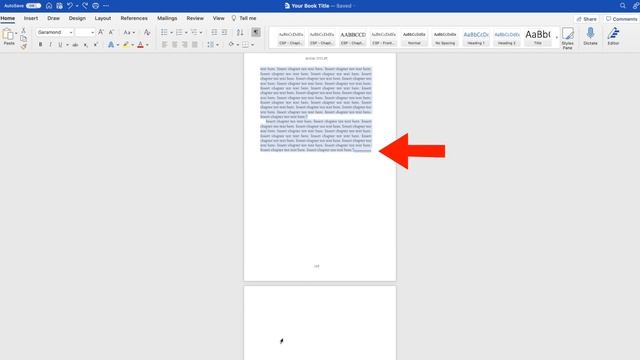Apply the Normal style
640x360 pixels.
(414, 38)
